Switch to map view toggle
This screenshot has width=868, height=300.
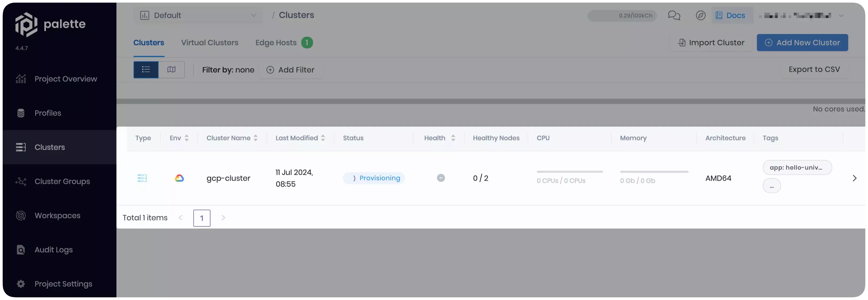(x=171, y=70)
